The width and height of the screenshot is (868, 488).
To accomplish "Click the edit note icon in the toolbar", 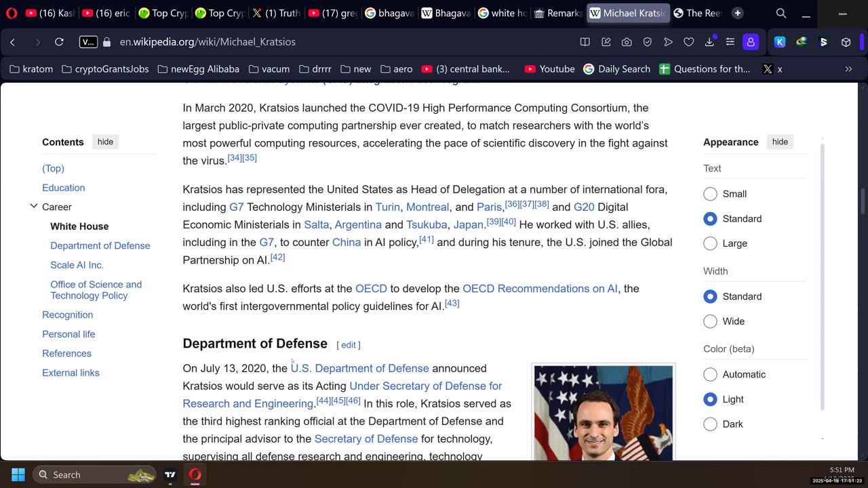I will 606,42.
